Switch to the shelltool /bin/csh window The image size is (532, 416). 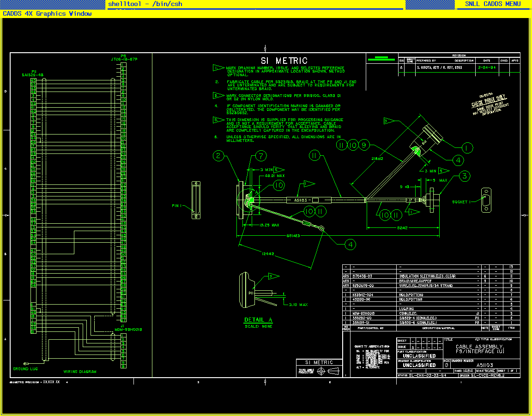tap(145, 4)
